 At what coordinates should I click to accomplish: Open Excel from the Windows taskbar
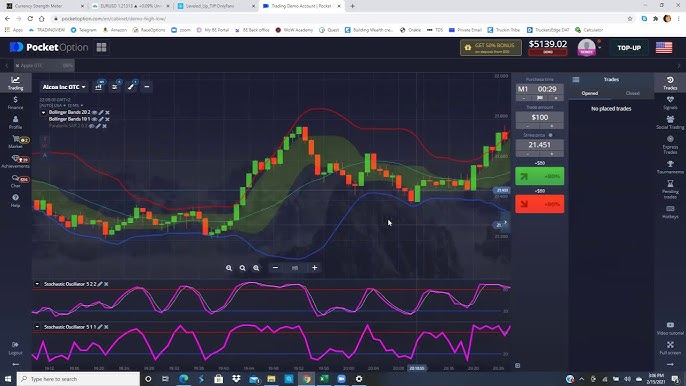click(x=324, y=379)
